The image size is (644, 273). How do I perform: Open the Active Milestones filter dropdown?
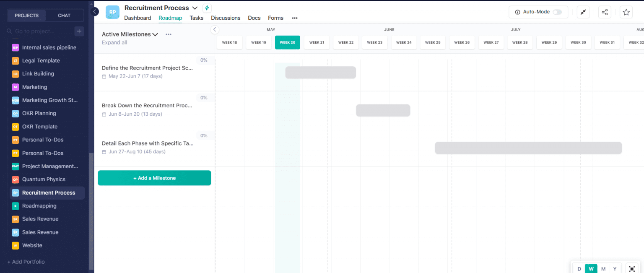[155, 34]
